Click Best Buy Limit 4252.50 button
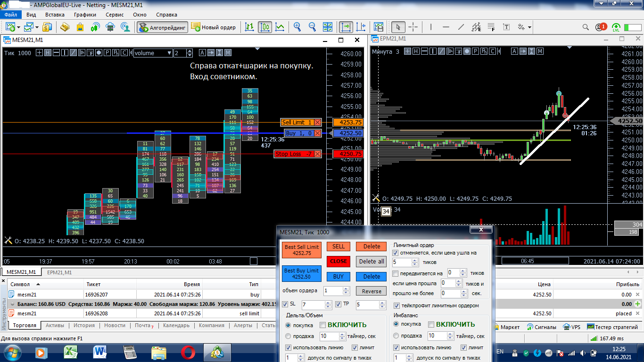 302,273
